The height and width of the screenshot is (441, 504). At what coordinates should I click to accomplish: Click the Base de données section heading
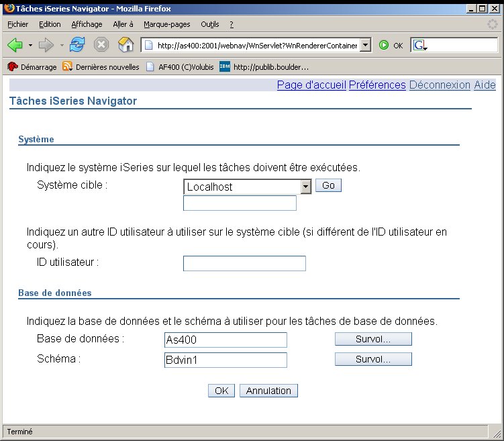pos(55,293)
